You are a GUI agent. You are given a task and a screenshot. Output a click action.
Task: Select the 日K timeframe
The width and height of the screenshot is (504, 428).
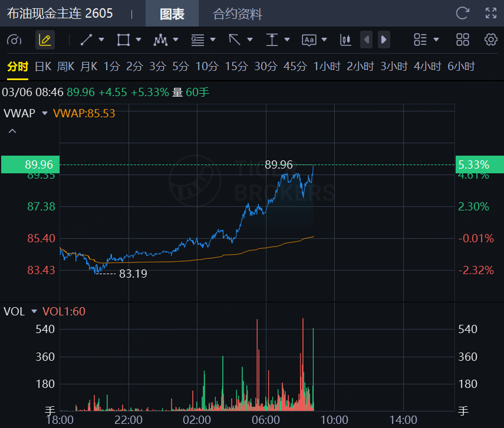coord(43,67)
